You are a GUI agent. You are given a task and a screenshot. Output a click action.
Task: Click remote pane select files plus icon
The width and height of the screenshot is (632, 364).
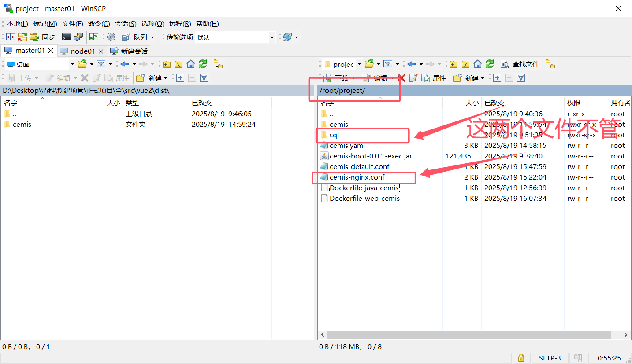[497, 78]
